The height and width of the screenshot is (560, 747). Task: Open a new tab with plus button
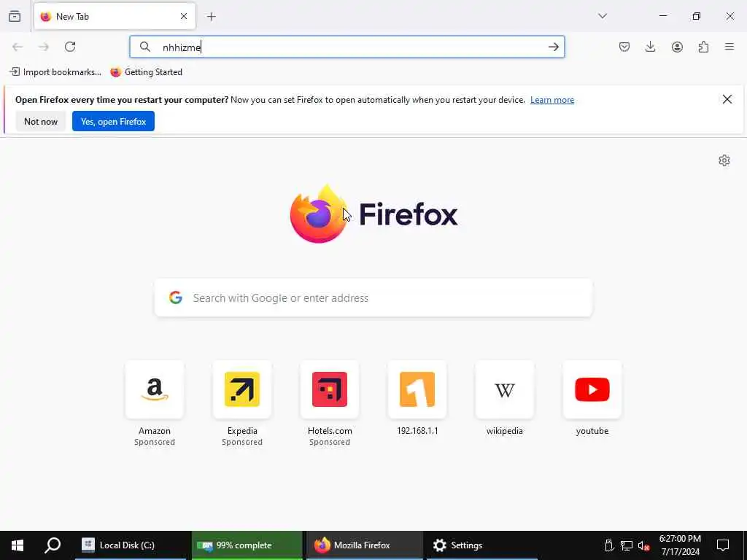pyautogui.click(x=212, y=17)
